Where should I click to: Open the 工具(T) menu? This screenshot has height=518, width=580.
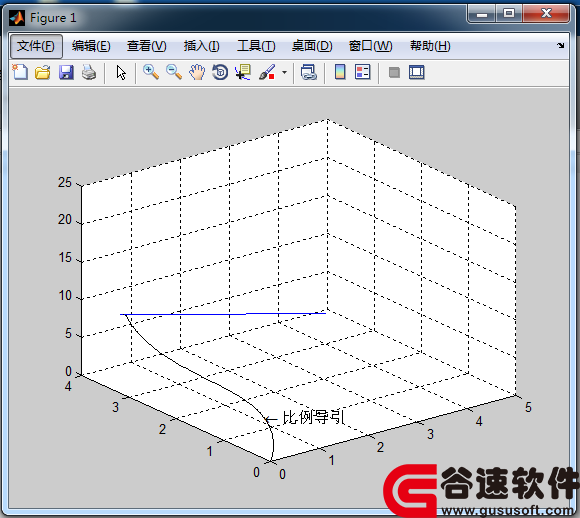coord(256,46)
